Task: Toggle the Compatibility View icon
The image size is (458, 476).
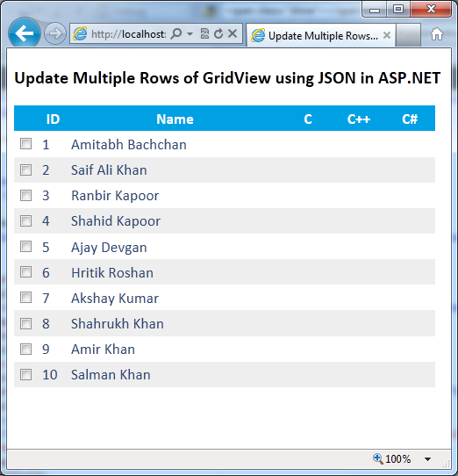Action: coord(204,33)
